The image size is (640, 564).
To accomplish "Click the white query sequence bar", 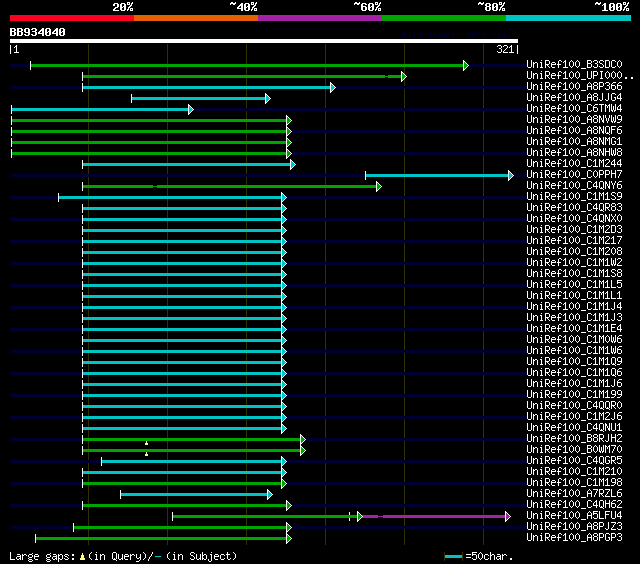I will (264, 41).
